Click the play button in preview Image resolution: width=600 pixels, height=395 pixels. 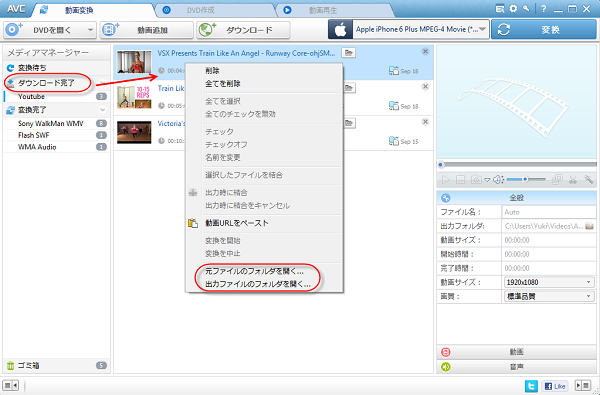click(x=445, y=180)
